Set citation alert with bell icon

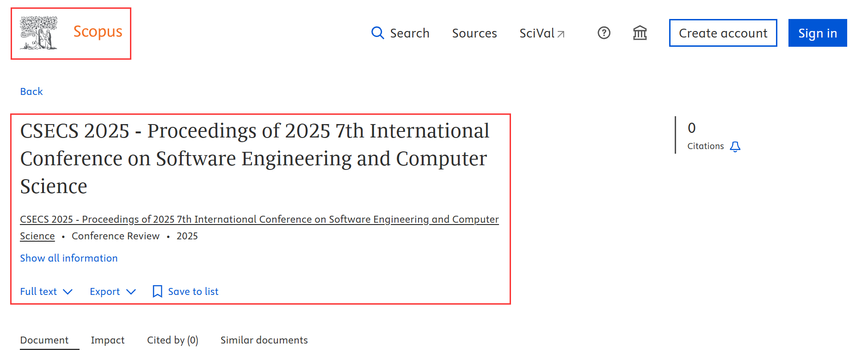pyautogui.click(x=735, y=147)
